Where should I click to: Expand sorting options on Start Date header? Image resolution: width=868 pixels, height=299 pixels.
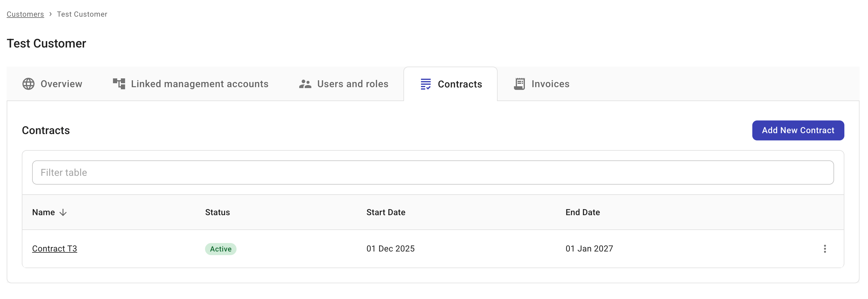[x=386, y=212]
